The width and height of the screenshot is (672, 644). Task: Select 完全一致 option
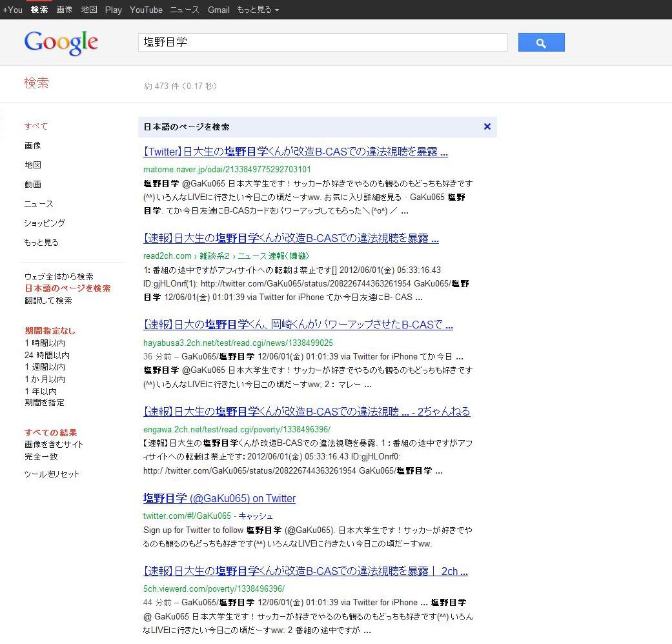pos(41,456)
